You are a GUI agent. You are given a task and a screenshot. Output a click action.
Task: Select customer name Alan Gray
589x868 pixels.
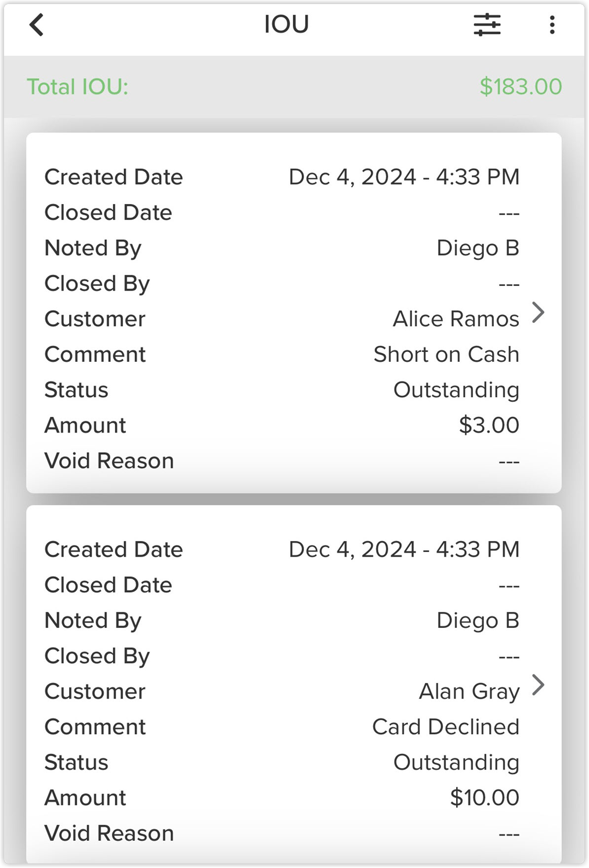tap(469, 691)
